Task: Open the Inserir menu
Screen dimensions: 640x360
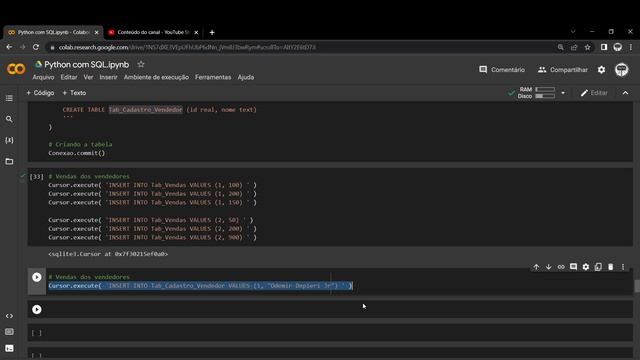Action: 108,77
